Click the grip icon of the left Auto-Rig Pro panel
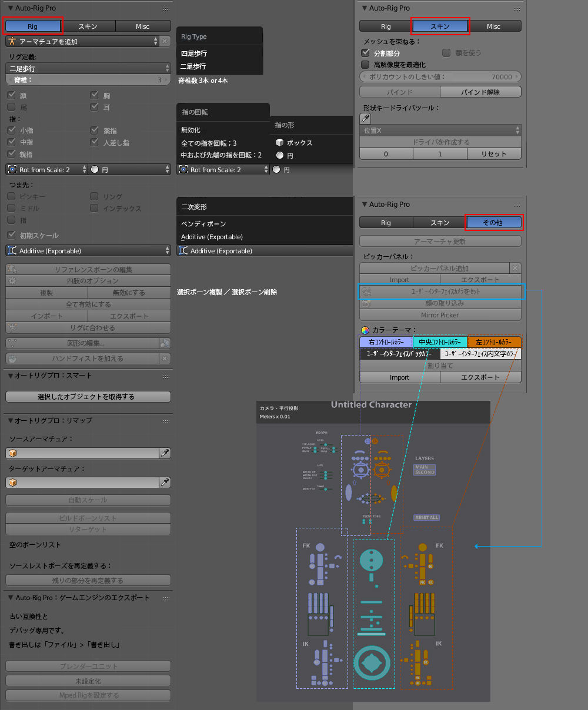This screenshot has width=588, height=710. 166,9
